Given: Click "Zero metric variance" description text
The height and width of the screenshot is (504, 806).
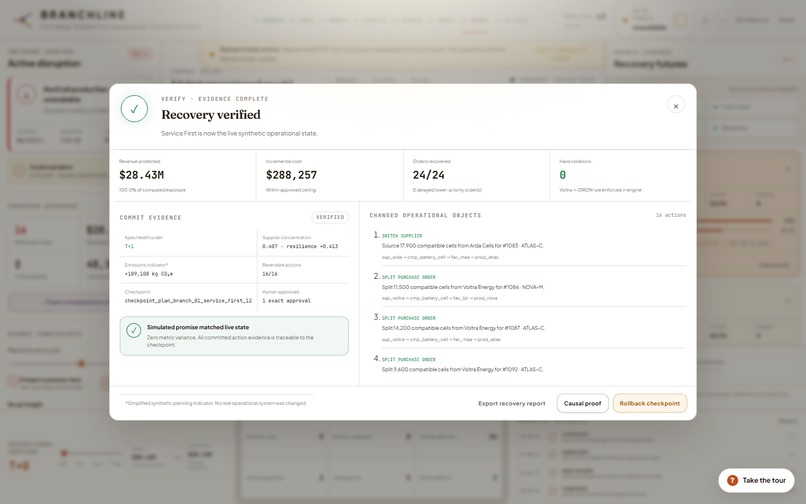Looking at the screenshot, I should [x=230, y=341].
